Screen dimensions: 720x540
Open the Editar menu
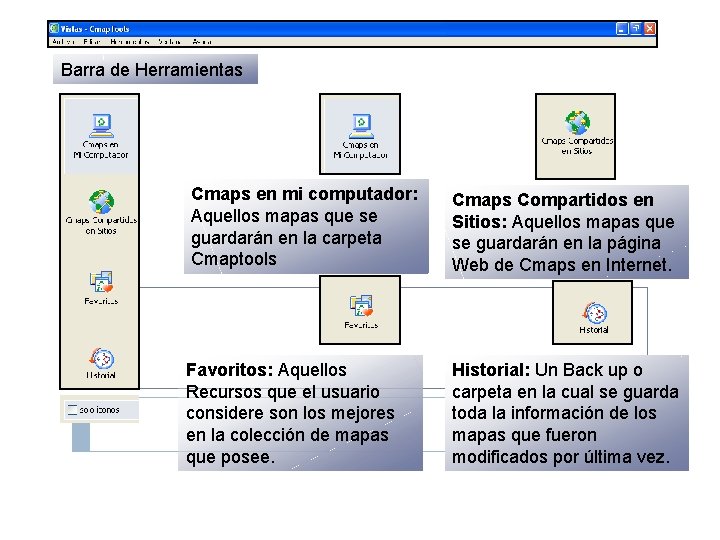click(x=92, y=42)
